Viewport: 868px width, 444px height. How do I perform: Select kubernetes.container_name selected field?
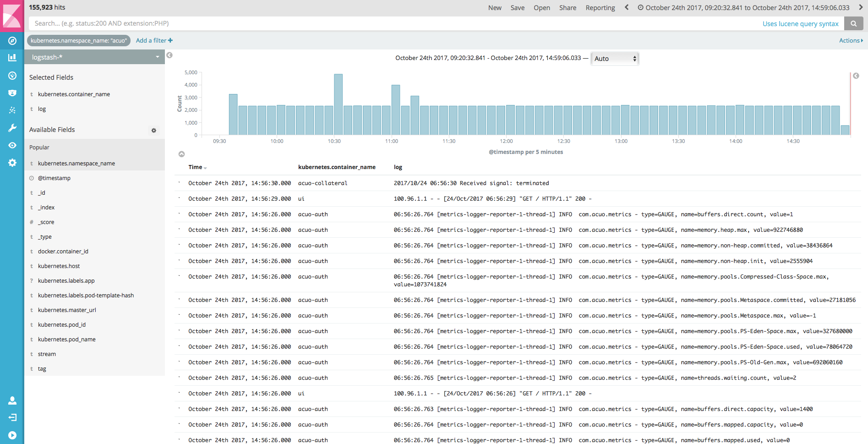pos(74,94)
